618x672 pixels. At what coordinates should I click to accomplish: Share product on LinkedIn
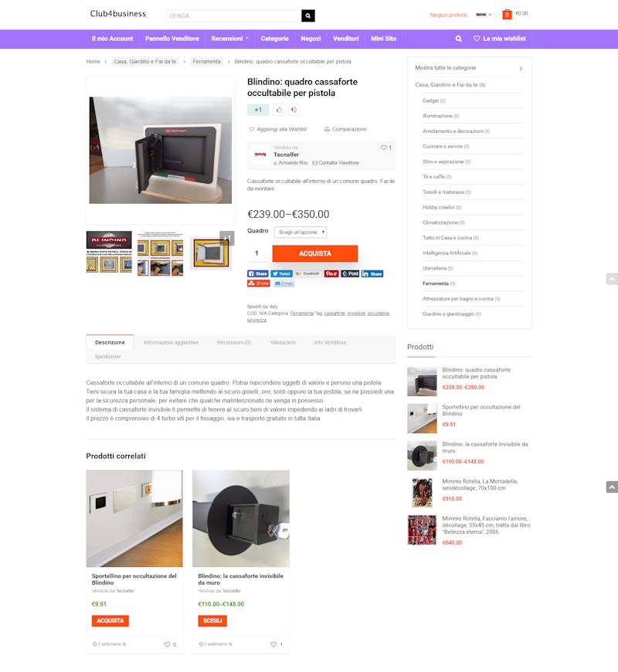click(372, 273)
